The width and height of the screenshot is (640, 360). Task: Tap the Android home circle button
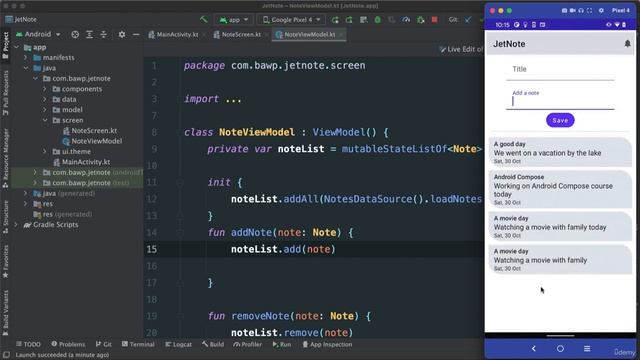click(x=560, y=349)
